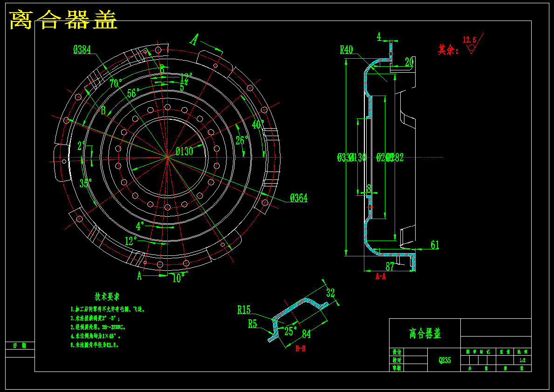The width and height of the screenshot is (554, 392).
Task: Click the 12° dimension below the 4° label
Action: pos(131,241)
